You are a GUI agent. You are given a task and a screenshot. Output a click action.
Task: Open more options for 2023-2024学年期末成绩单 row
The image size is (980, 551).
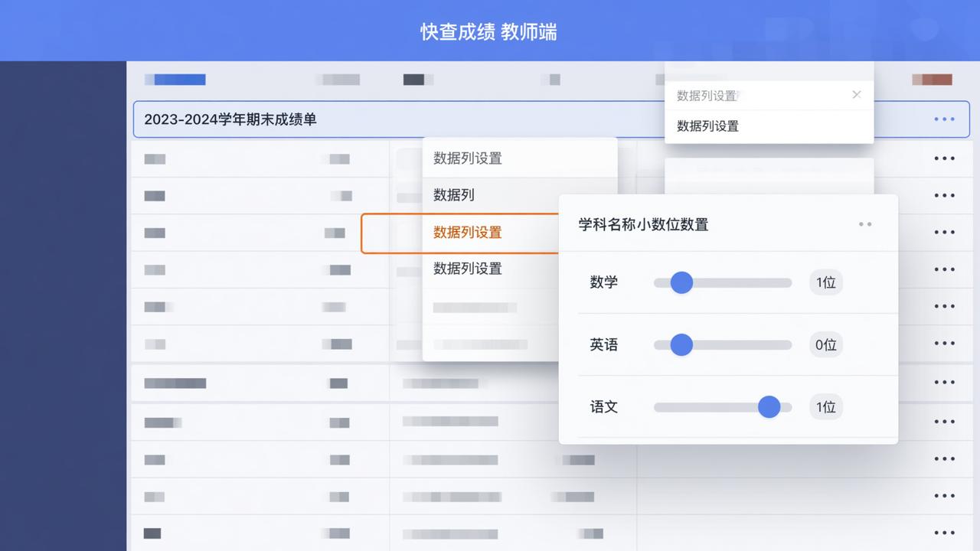pyautogui.click(x=944, y=119)
